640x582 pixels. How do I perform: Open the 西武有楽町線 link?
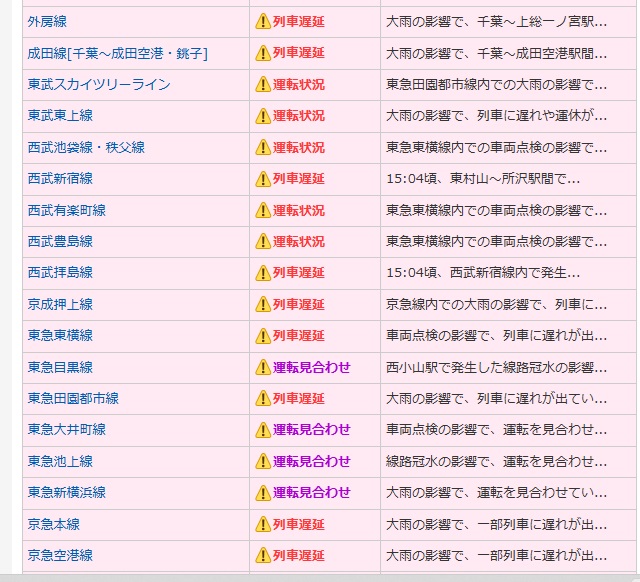(67, 210)
